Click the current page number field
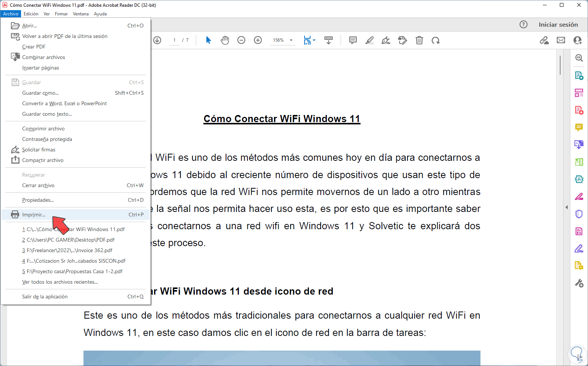This screenshot has height=366, width=588. (x=174, y=40)
